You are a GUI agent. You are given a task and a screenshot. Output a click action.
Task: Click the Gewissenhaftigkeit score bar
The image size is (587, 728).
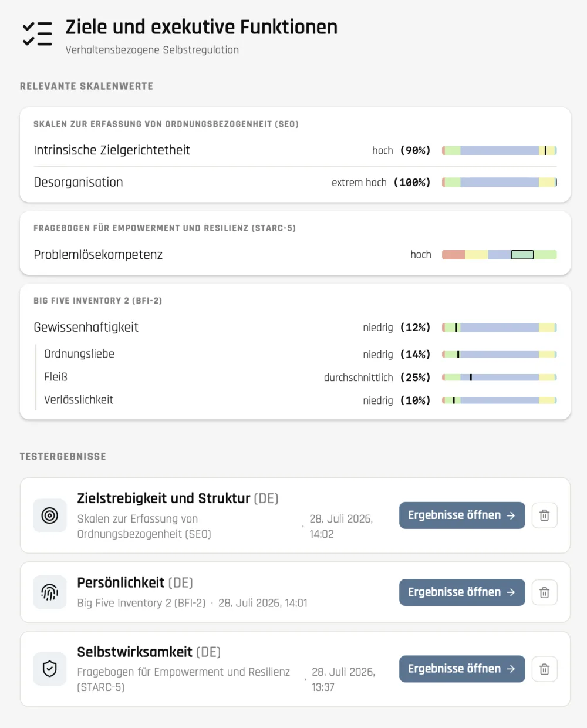tap(500, 328)
